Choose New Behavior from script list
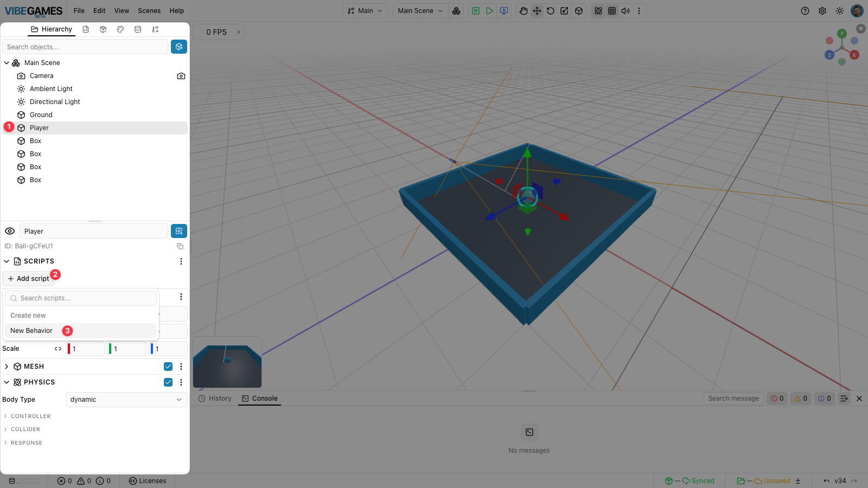 click(x=80, y=331)
